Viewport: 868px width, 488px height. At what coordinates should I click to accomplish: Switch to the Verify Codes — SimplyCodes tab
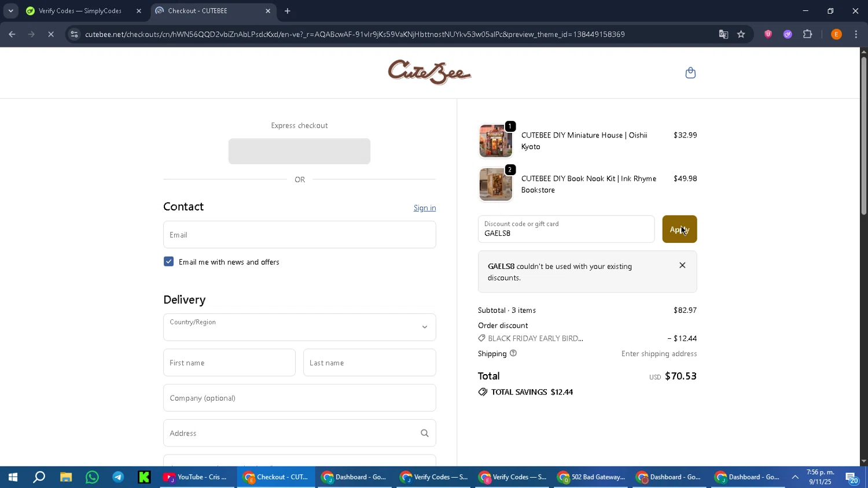click(x=81, y=11)
